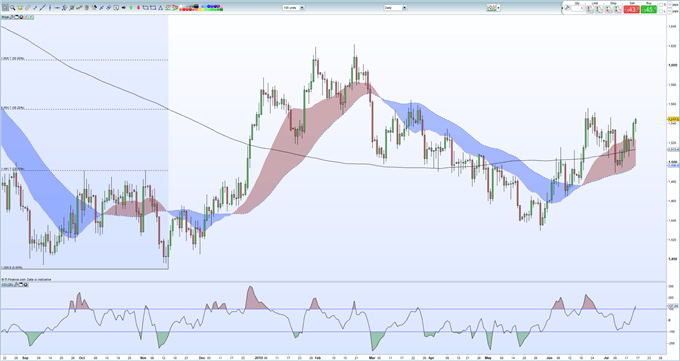Image resolution: width=680 pixels, height=361 pixels.
Task: Tick the S checkbox beside Buy
Action: [661, 5]
